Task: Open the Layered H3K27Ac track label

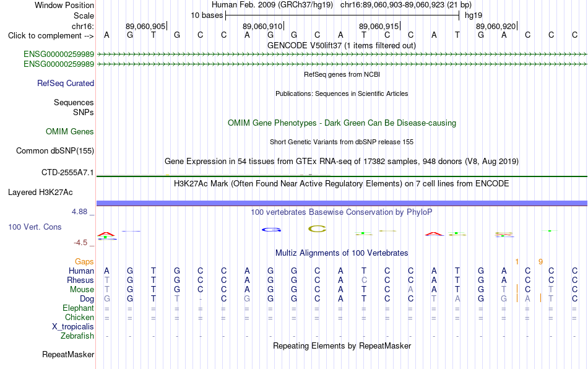Action: tap(40, 193)
